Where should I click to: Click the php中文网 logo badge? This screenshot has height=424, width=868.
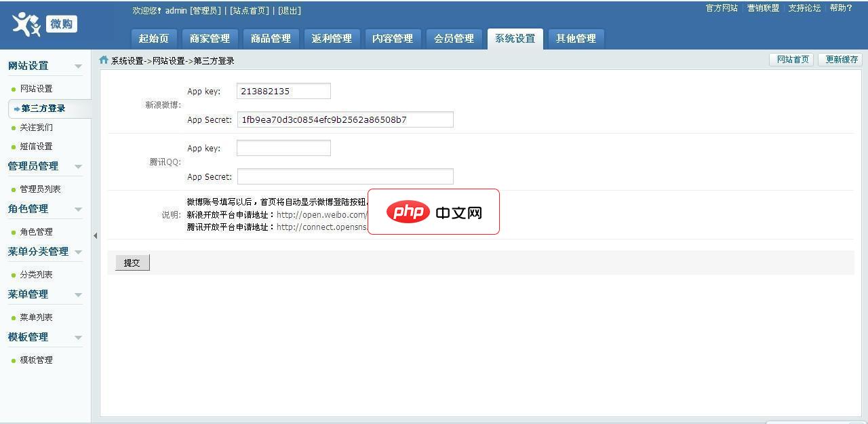point(433,212)
